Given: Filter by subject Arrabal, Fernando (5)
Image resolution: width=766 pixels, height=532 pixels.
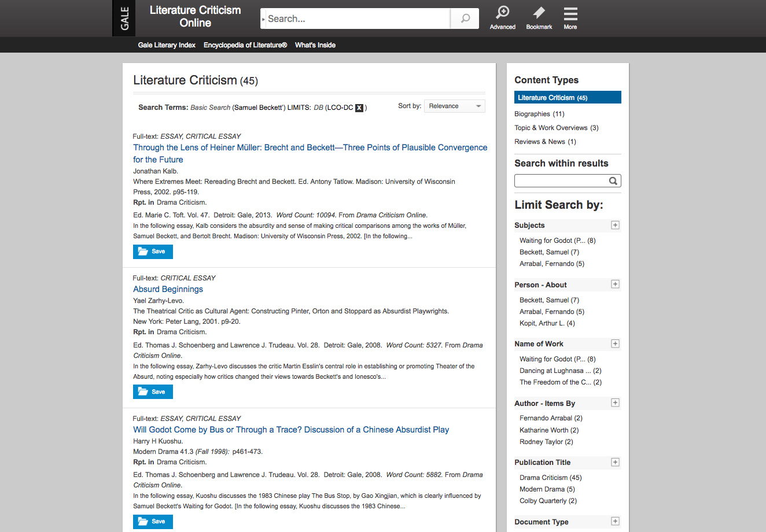Looking at the screenshot, I should (552, 264).
